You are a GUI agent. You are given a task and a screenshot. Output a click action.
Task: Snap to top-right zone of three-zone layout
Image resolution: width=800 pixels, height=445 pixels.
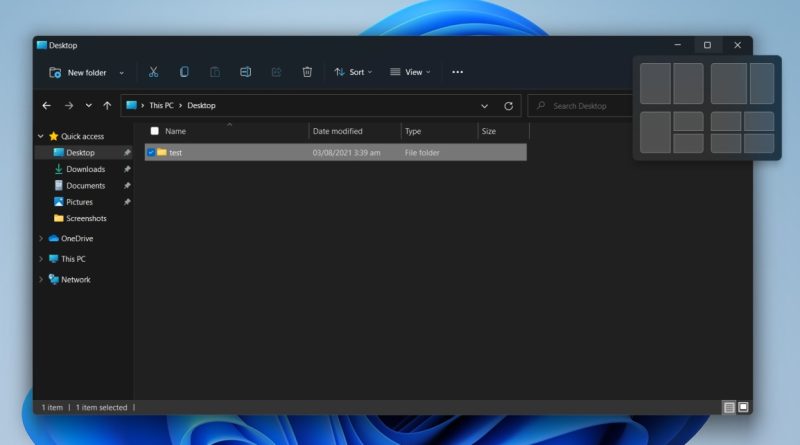point(688,121)
